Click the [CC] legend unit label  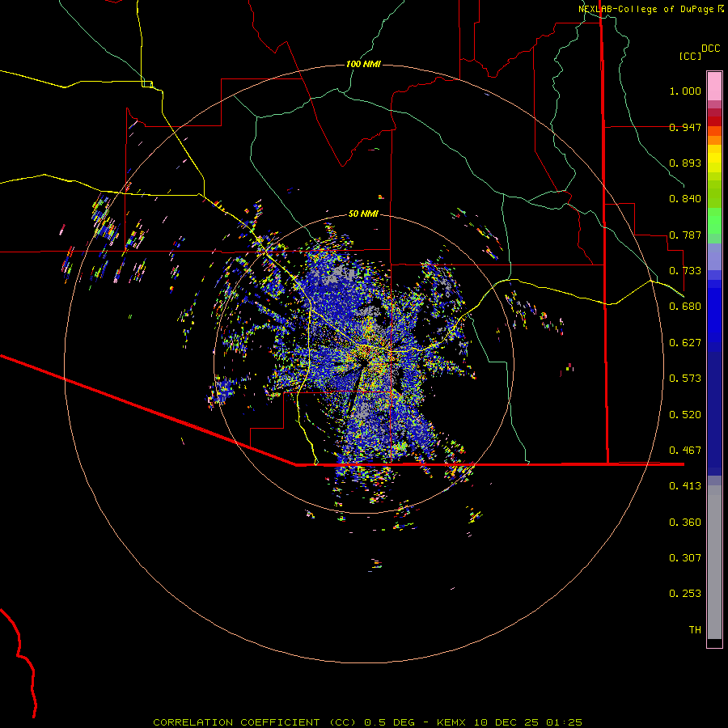click(x=691, y=56)
